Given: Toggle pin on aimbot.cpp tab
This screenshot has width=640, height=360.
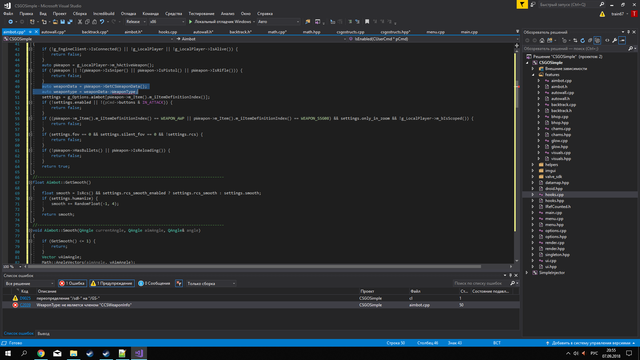Looking at the screenshot, I should click(30, 32).
